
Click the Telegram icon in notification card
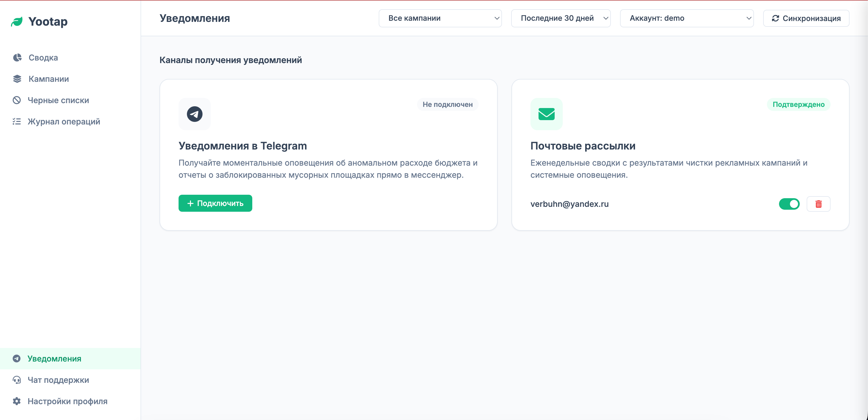(194, 114)
